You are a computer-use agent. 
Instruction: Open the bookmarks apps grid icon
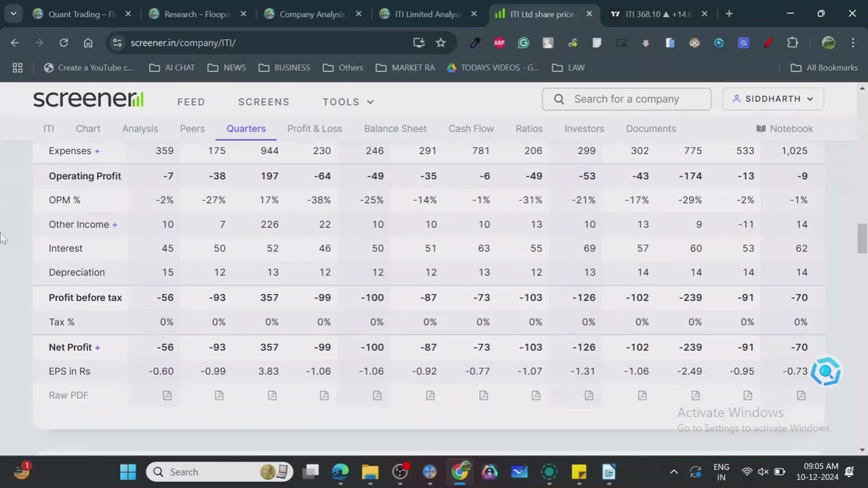(18, 68)
